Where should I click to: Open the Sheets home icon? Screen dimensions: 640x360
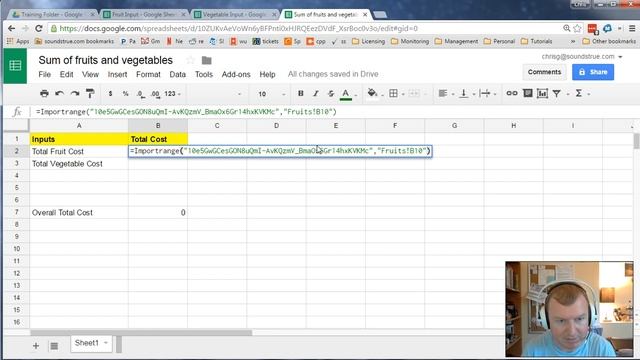[x=15, y=66]
